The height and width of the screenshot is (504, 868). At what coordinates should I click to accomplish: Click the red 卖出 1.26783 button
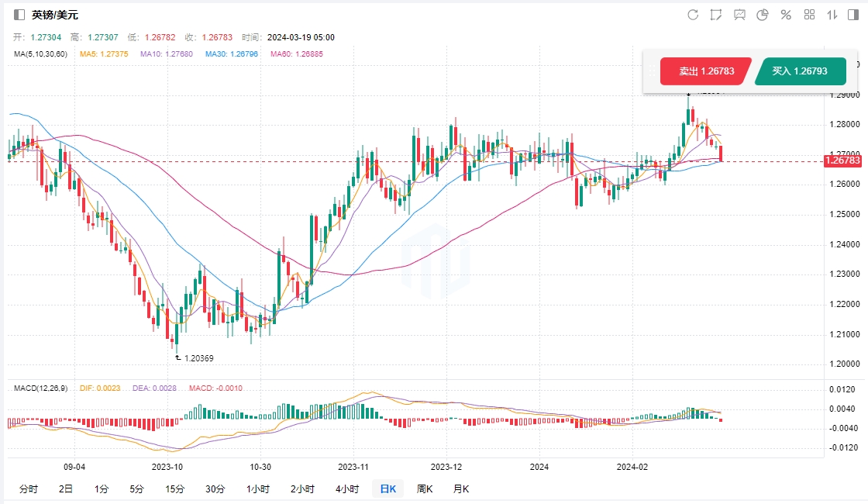click(x=706, y=71)
